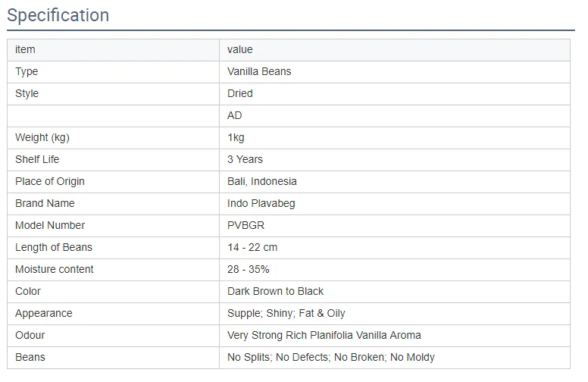Select the Vanilla Beans type value
This screenshot has height=382, width=588.
tap(259, 71)
